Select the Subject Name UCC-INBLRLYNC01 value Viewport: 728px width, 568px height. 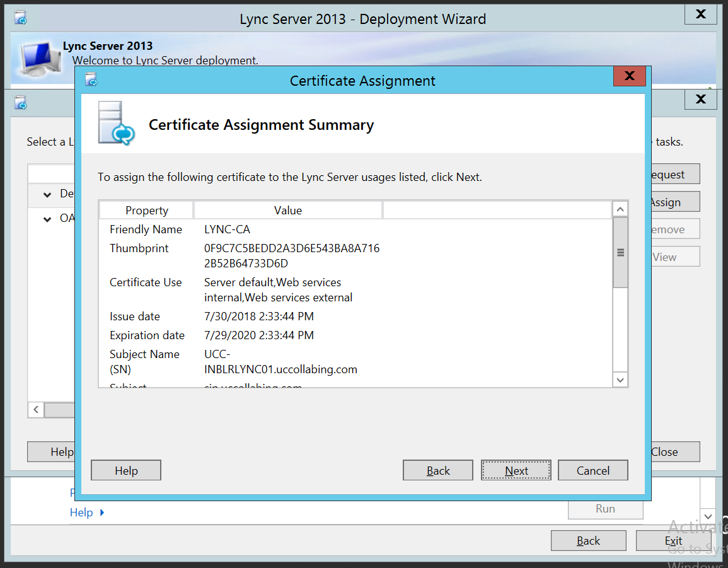(281, 361)
